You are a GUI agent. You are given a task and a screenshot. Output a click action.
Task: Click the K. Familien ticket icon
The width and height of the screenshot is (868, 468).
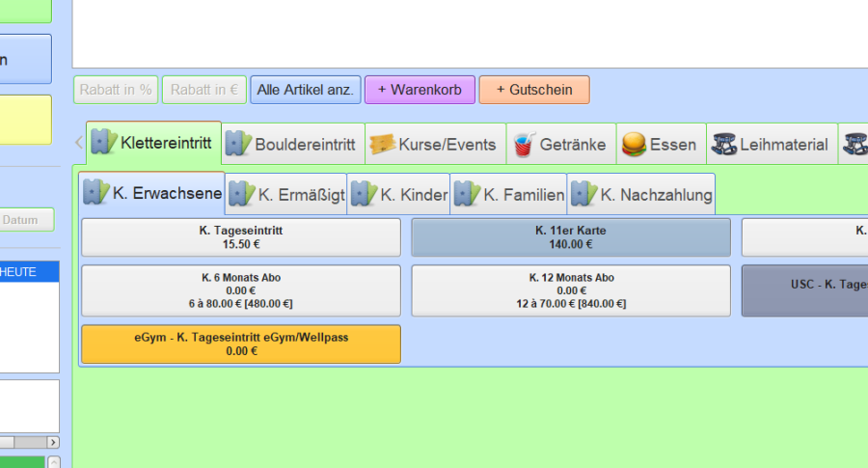467,194
